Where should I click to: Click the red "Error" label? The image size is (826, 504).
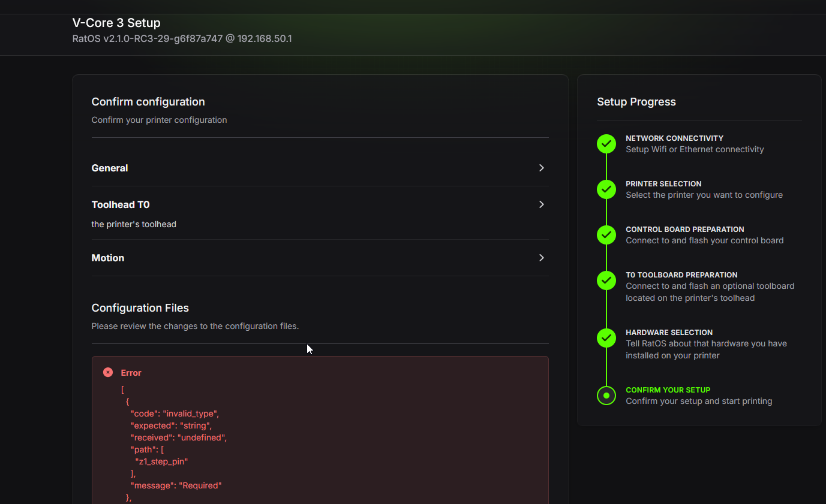(x=131, y=373)
